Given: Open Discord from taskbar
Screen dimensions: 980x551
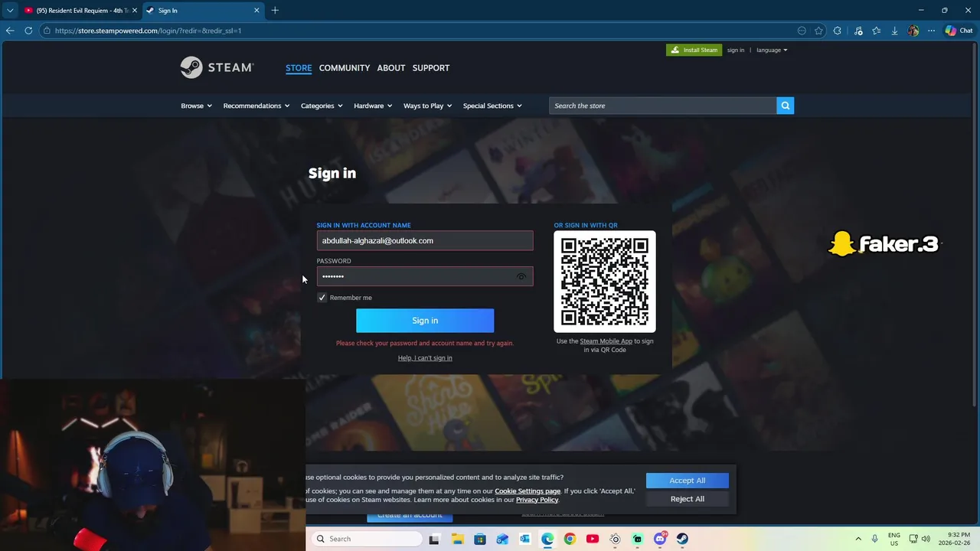Looking at the screenshot, I should coord(660,539).
